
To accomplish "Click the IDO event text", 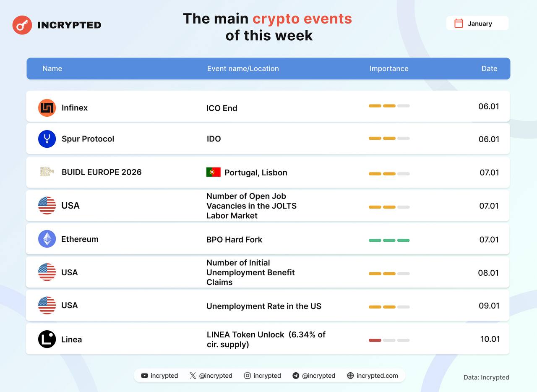I will tap(214, 139).
